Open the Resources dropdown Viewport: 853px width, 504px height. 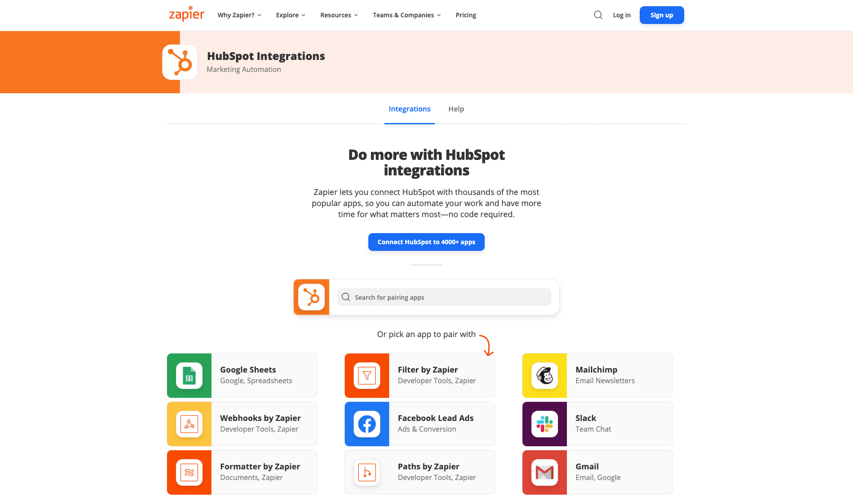click(x=339, y=15)
